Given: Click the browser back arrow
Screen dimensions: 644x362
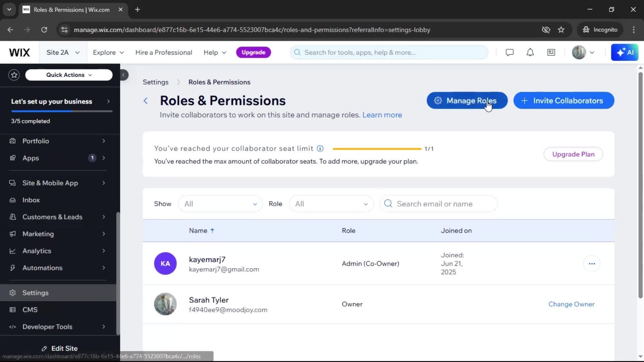Looking at the screenshot, I should click(x=10, y=29).
